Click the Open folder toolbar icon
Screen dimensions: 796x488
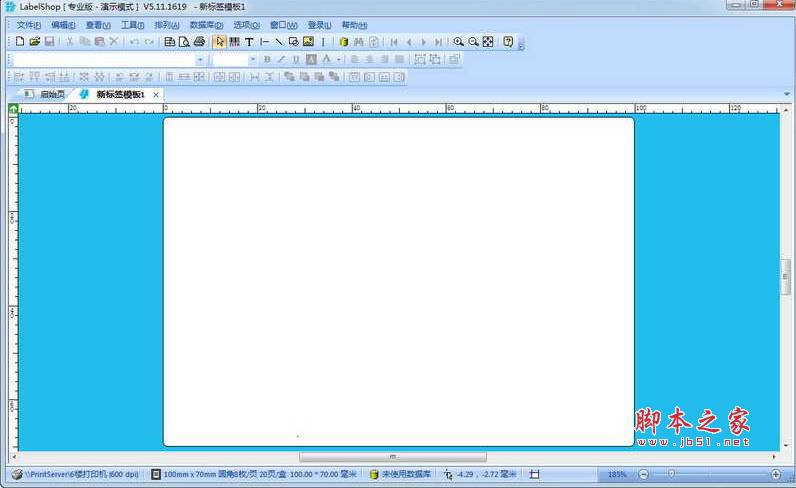pos(34,42)
